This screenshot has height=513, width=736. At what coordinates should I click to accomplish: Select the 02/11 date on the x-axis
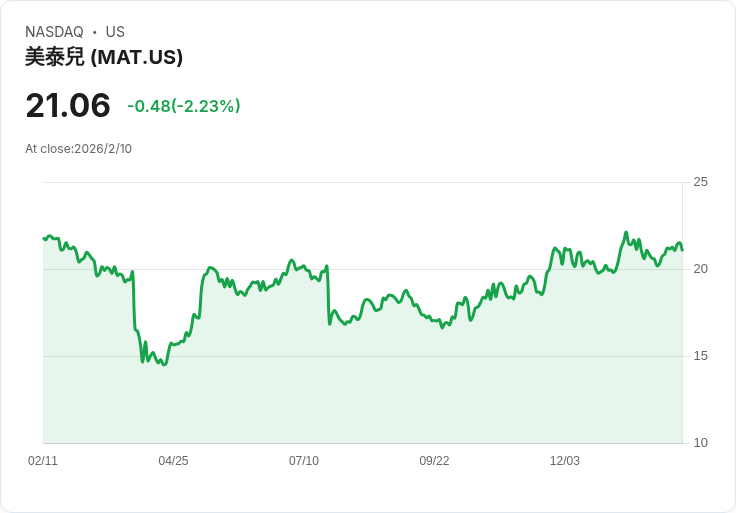[43, 461]
